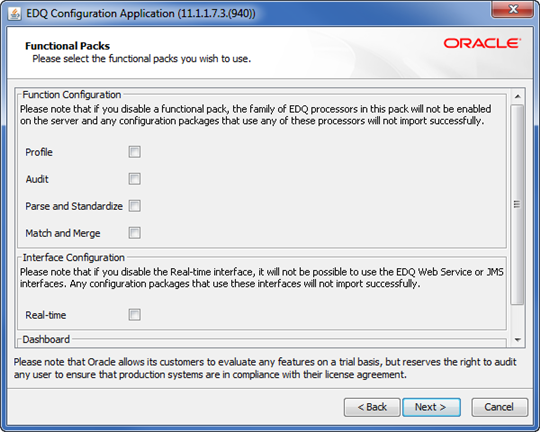
Task: Check the Parse and Standardize checkbox
Action: pyautogui.click(x=134, y=206)
